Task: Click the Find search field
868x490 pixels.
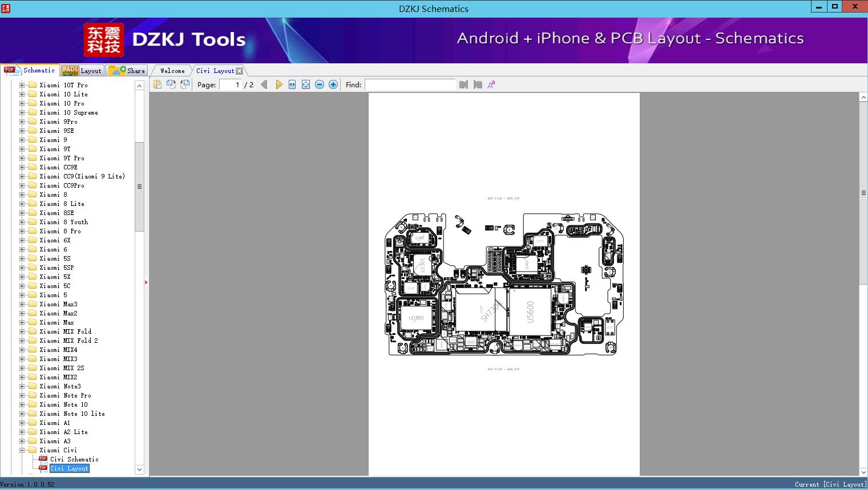Action: pos(410,84)
